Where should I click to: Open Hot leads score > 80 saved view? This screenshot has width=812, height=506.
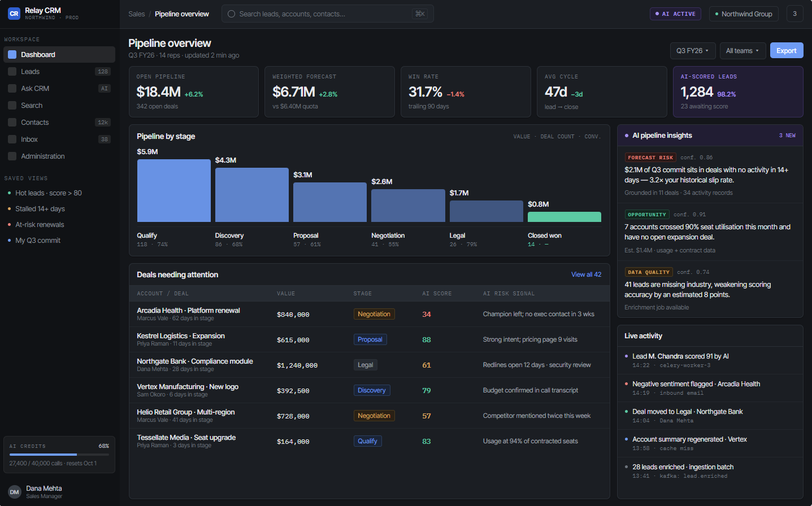[x=59, y=193]
